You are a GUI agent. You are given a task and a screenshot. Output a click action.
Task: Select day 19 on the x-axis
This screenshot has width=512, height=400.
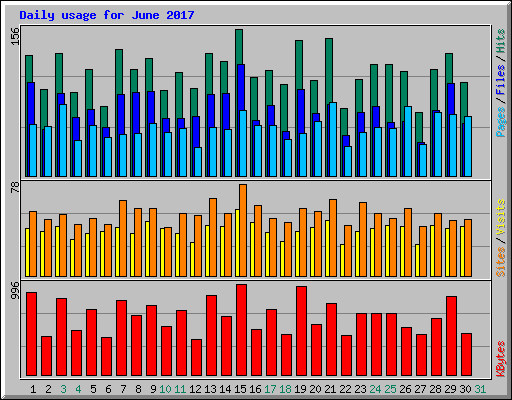pos(300,389)
